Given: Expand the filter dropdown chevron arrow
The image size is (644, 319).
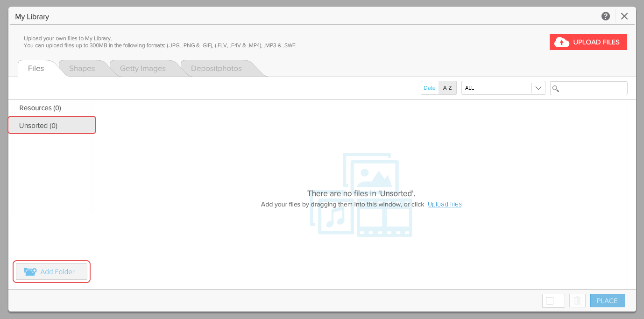Looking at the screenshot, I should click(538, 88).
